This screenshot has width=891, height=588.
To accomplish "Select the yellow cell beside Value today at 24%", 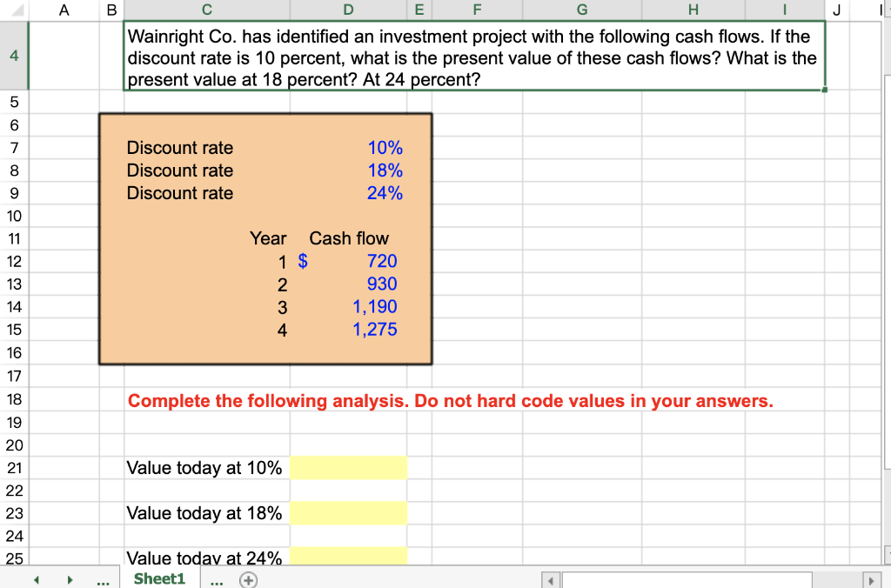I will click(x=348, y=555).
